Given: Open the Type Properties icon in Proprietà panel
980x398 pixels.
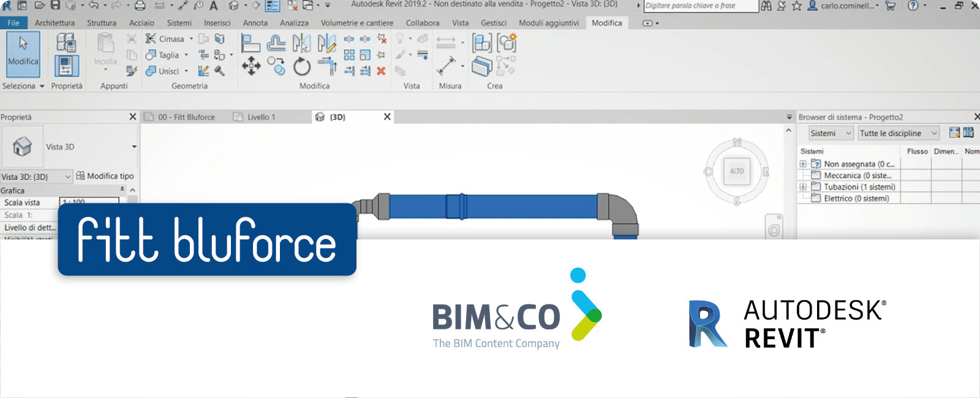Looking at the screenshot, I should tap(66, 42).
